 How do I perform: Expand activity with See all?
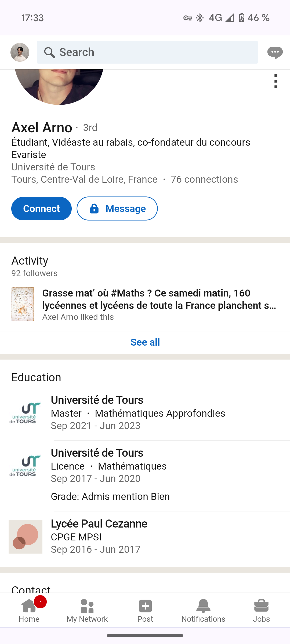[x=145, y=342]
